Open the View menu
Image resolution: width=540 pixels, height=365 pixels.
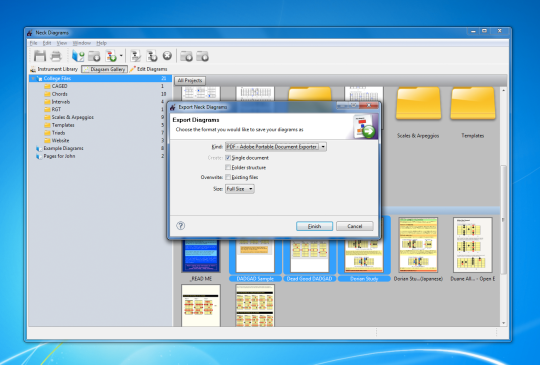[62, 43]
